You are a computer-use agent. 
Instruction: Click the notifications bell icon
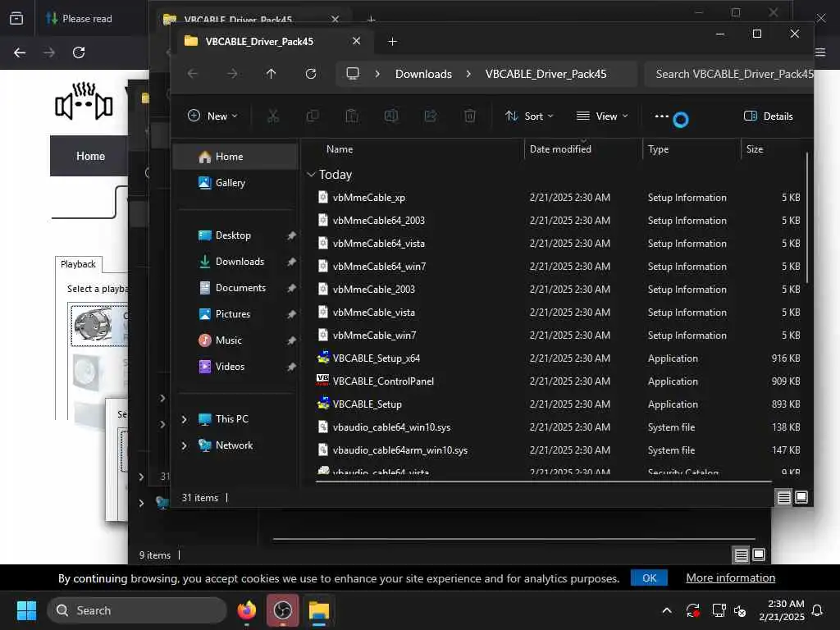[x=818, y=610]
